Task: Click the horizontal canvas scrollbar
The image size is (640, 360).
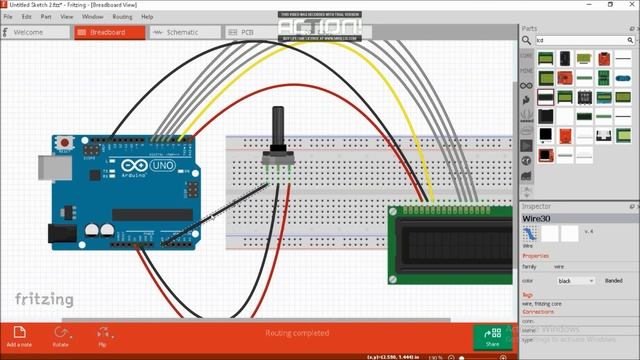Action: (x=256, y=320)
